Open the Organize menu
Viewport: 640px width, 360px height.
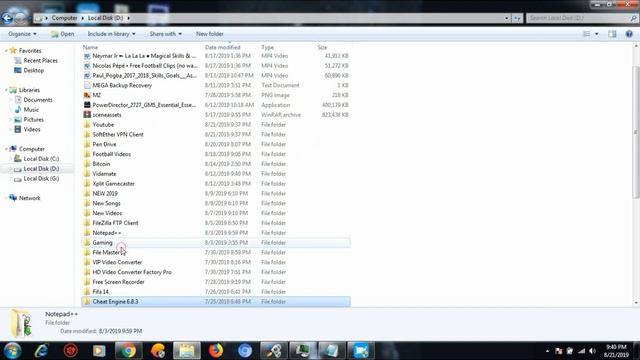point(22,34)
